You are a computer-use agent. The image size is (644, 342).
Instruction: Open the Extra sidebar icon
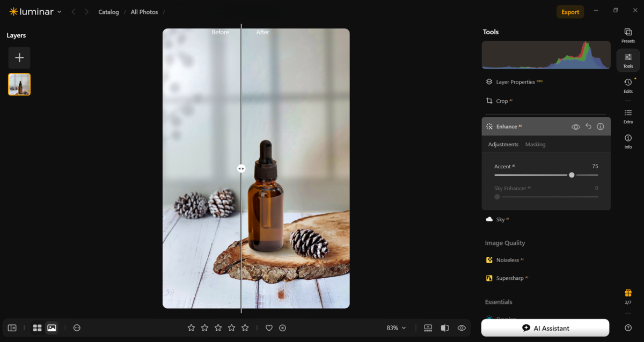628,116
